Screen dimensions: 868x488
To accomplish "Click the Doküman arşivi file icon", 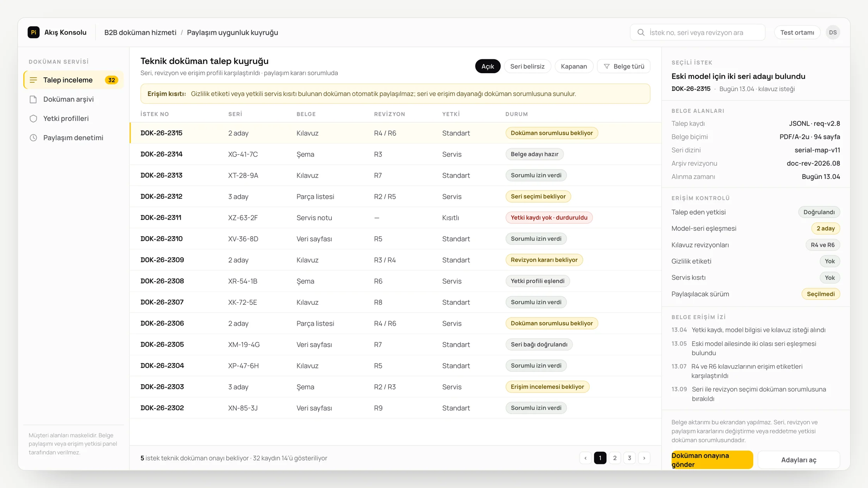I will coord(33,99).
